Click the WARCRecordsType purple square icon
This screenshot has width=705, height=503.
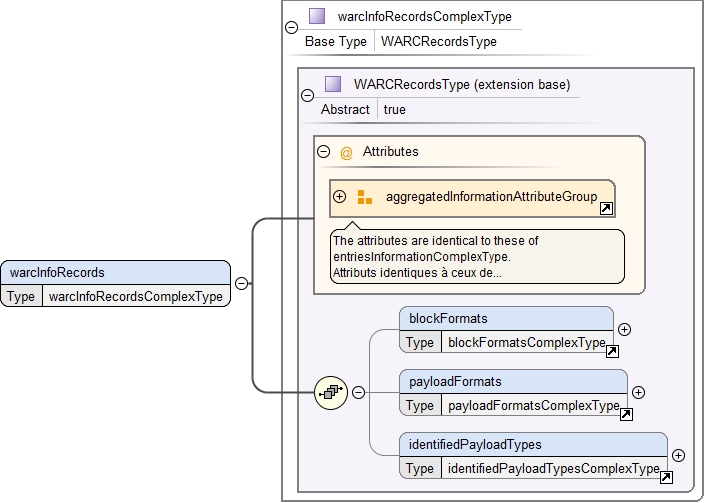[x=333, y=84]
